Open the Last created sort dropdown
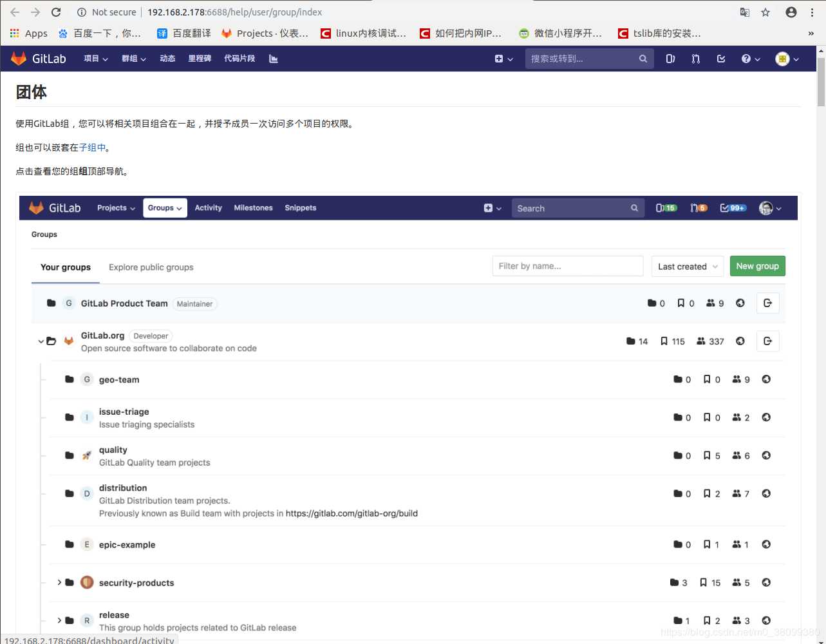The height and width of the screenshot is (644, 826). pos(688,266)
